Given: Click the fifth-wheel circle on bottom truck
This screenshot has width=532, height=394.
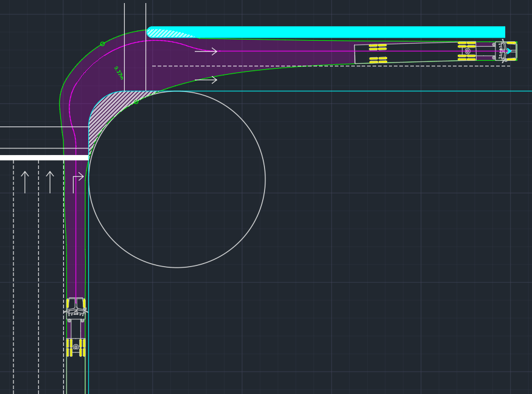Looking at the screenshot, I should click(75, 347).
